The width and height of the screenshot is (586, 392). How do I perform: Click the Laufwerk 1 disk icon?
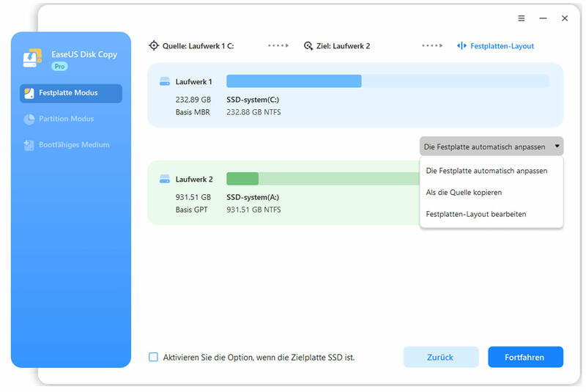coord(165,81)
